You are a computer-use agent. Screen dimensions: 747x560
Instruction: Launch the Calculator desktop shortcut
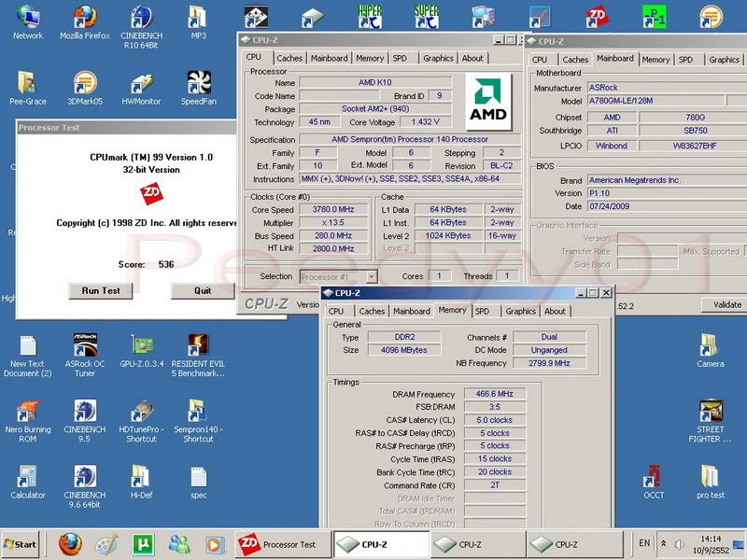[28, 482]
